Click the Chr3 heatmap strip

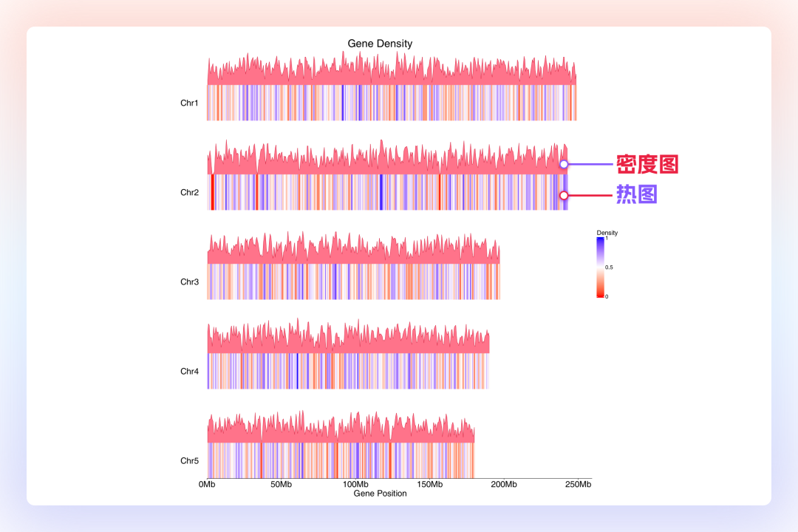coord(353,282)
